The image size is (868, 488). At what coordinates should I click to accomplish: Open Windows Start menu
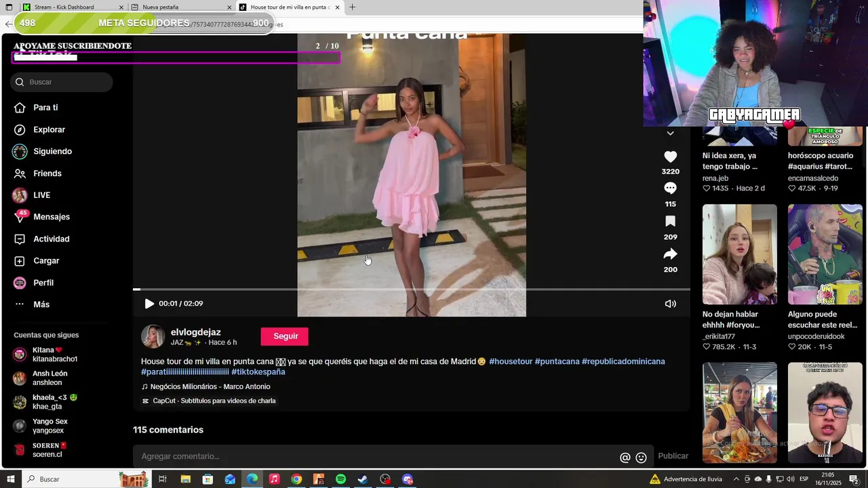tap(12, 479)
